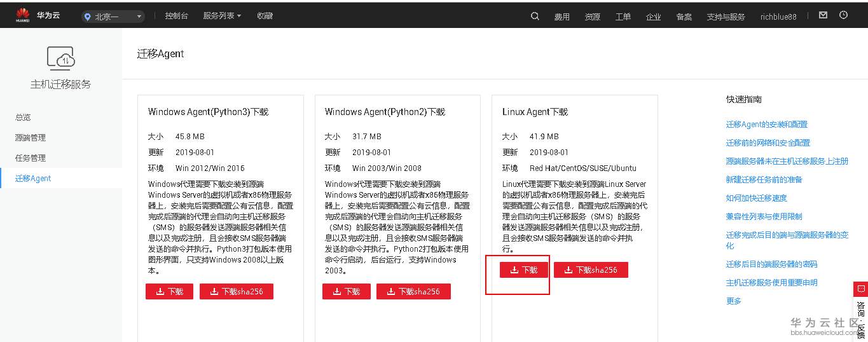Open the 迁移后目的端服务器的密码 link
868x342 pixels.
772,264
